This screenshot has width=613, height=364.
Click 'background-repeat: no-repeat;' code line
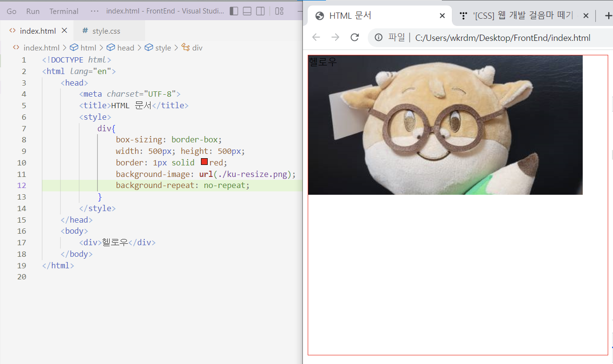point(183,185)
